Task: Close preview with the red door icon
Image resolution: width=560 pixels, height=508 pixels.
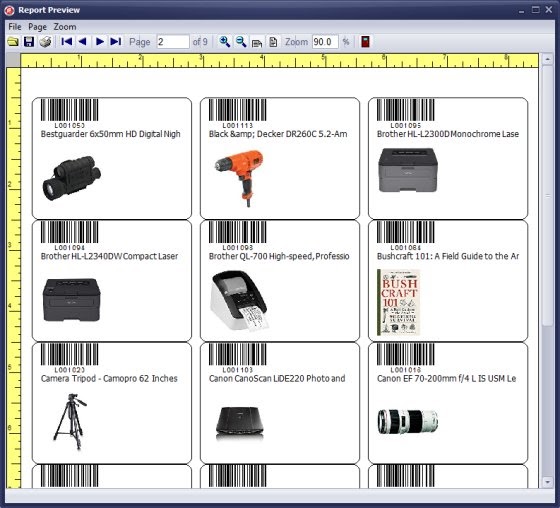Action: (365, 42)
